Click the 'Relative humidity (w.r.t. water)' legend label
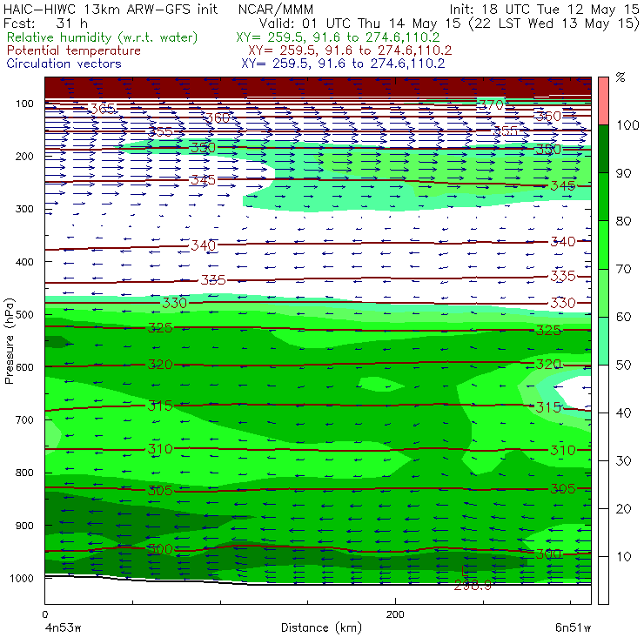The height and width of the screenshot is (644, 644). coord(103,37)
